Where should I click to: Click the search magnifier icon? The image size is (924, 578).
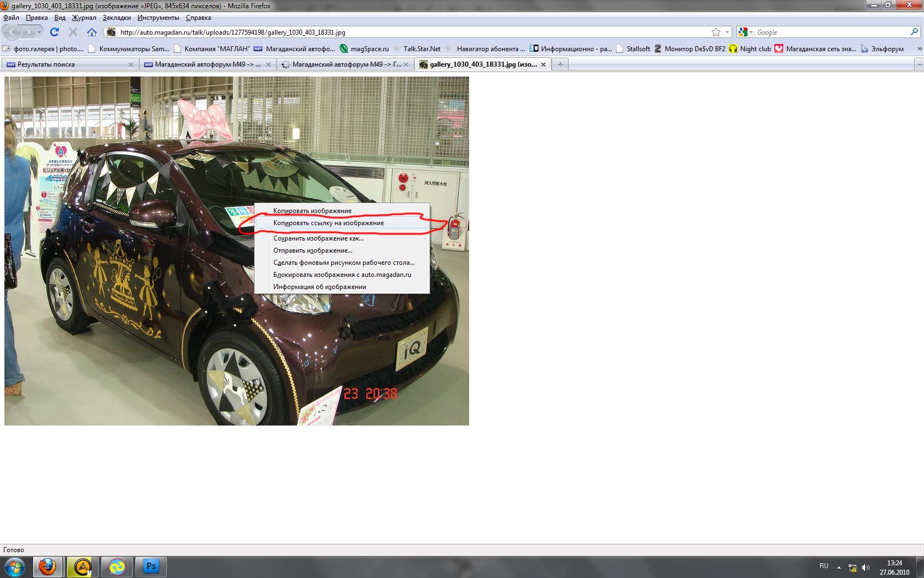tap(914, 32)
